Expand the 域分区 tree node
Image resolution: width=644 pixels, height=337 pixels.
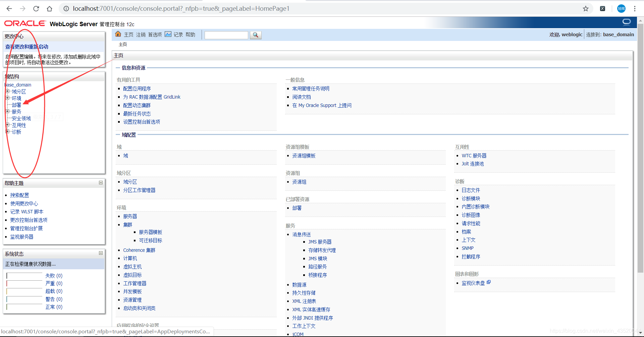click(x=7, y=91)
